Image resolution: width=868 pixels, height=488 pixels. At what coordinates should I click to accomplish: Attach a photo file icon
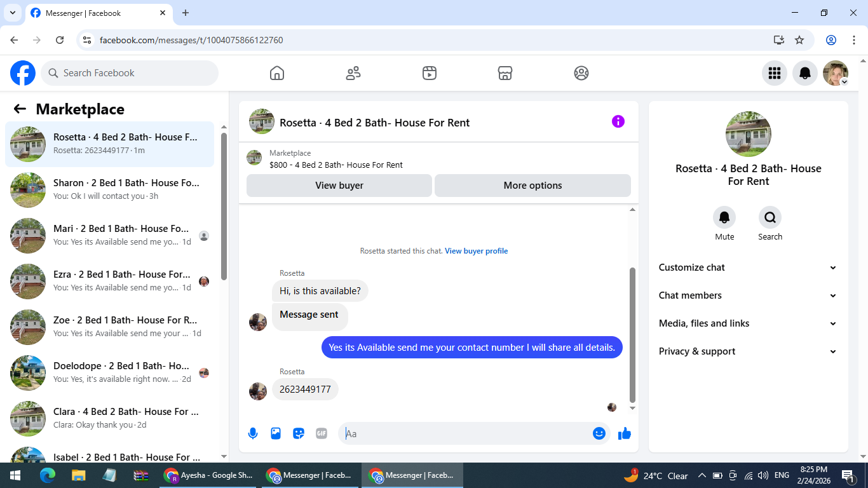276,433
